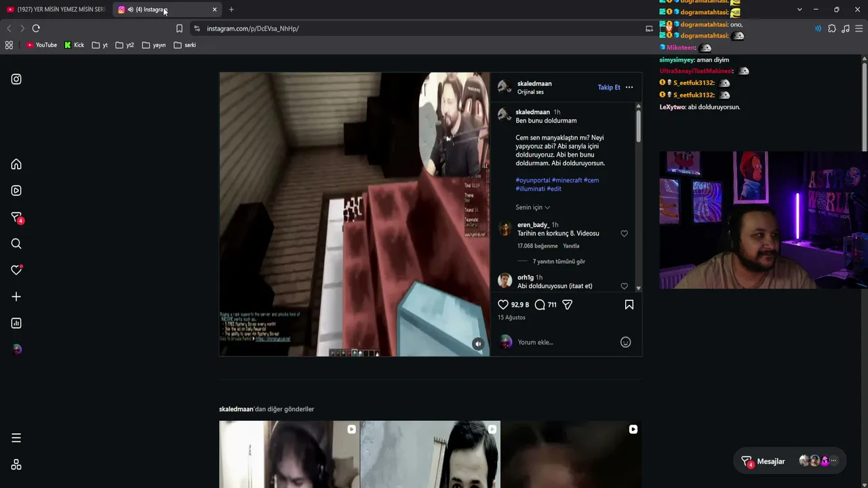
Task: Close the Instagram tab
Action: click(x=215, y=9)
